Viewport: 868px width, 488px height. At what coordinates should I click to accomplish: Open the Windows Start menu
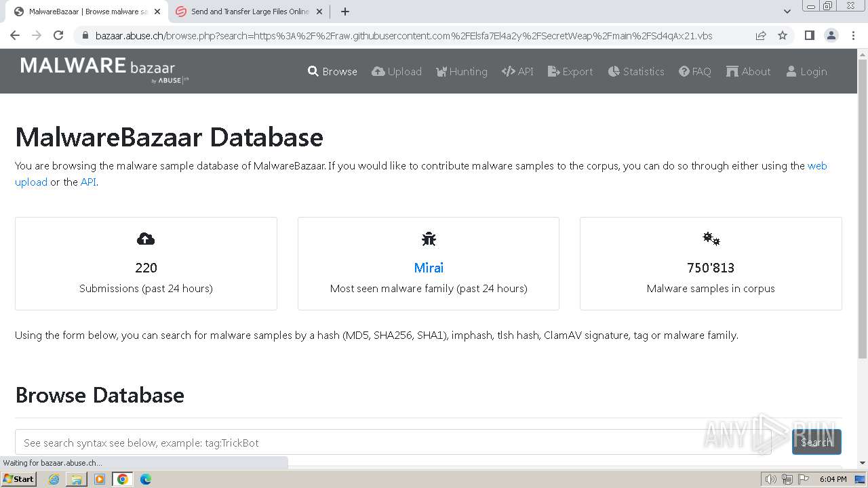(19, 479)
